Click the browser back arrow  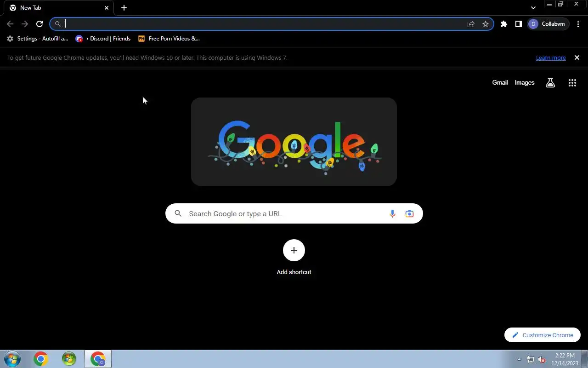coord(10,24)
